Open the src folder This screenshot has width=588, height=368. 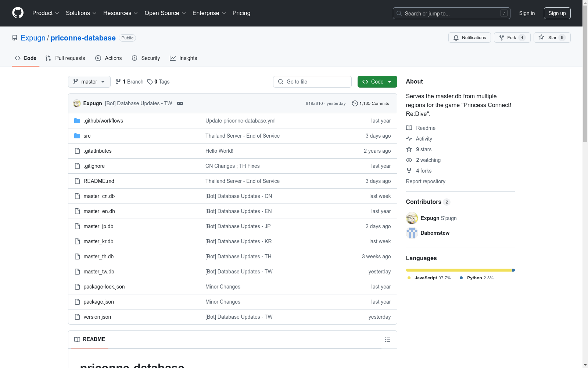pyautogui.click(x=87, y=136)
